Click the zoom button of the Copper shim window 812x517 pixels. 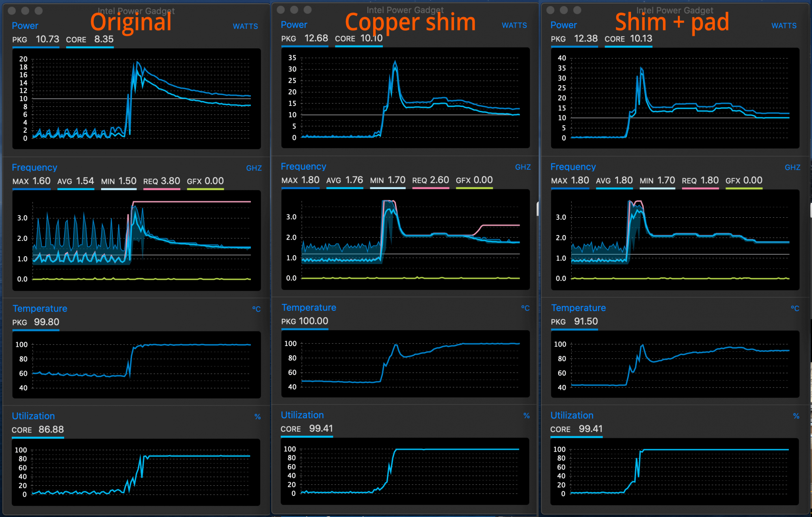coord(308,10)
